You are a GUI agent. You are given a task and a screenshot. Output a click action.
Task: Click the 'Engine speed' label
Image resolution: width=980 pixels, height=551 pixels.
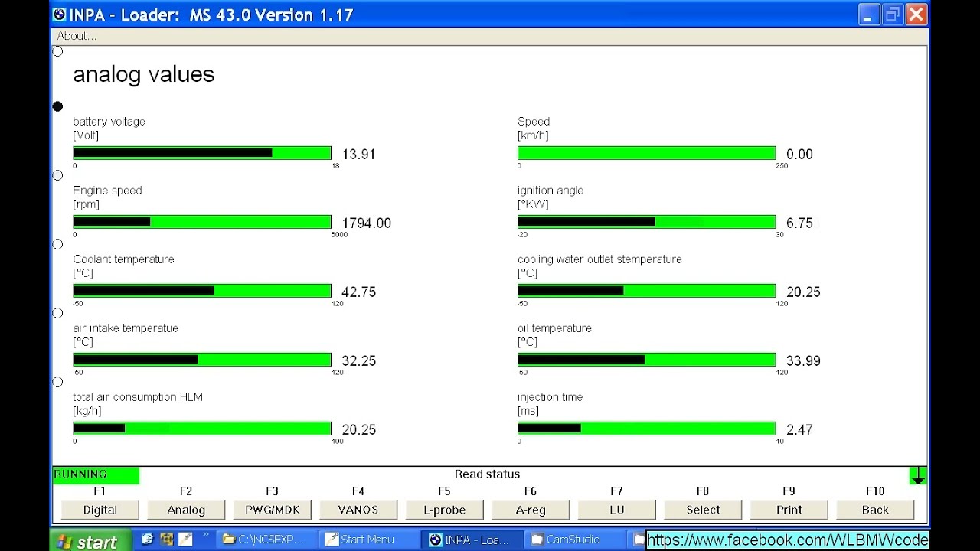(x=107, y=191)
